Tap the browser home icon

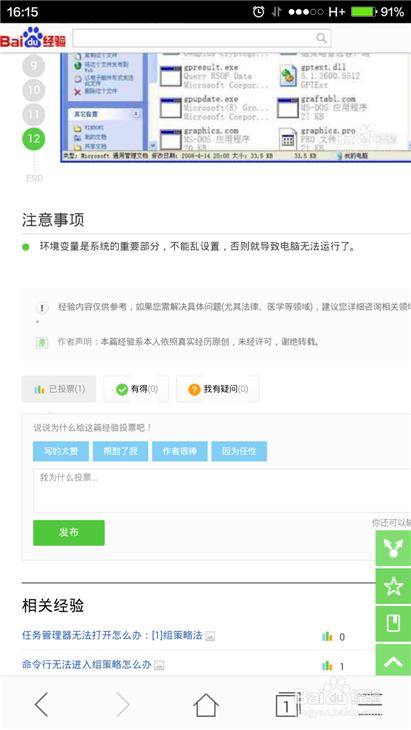(206, 704)
